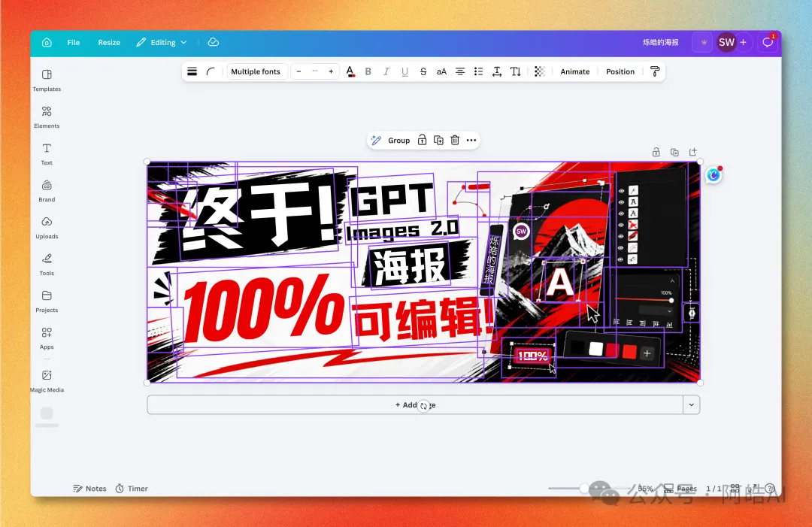This screenshot has width=812, height=527.
Task: Open the Apps panel
Action: pos(47,338)
